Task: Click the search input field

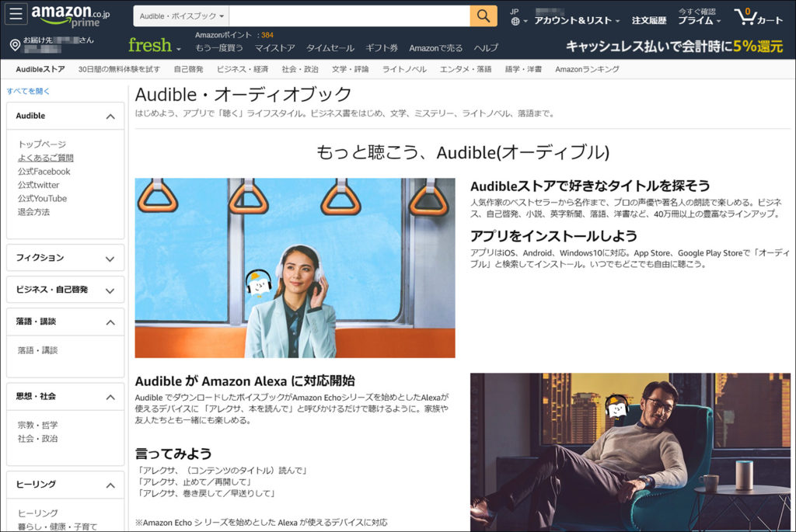Action: tap(349, 16)
